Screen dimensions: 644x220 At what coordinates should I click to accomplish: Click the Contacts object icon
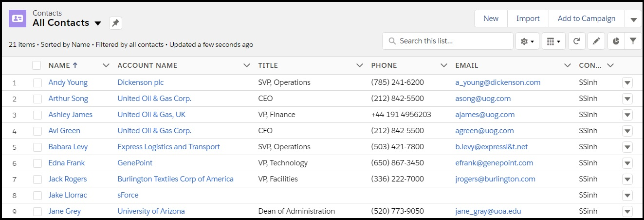(18, 19)
